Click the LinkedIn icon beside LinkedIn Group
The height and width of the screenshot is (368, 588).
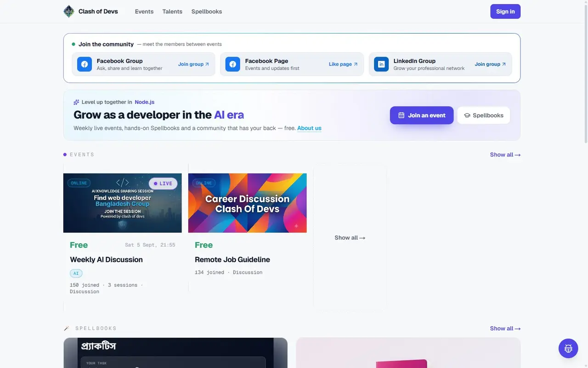381,64
